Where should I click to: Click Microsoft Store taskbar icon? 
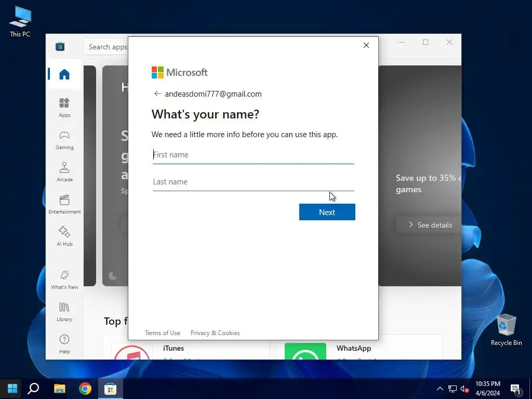pyautogui.click(x=110, y=389)
